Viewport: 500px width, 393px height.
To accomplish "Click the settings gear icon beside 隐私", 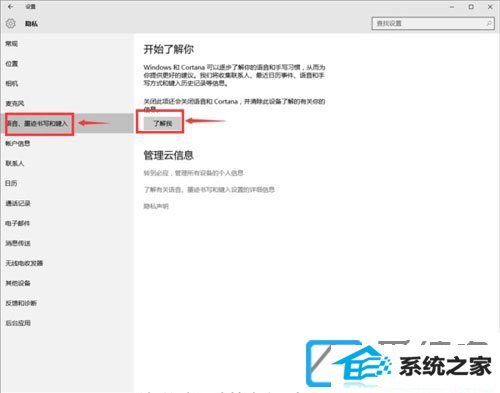I will tap(11, 24).
